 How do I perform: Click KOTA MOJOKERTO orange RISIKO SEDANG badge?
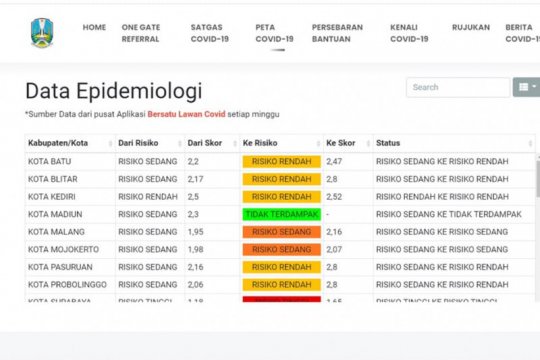tap(282, 249)
